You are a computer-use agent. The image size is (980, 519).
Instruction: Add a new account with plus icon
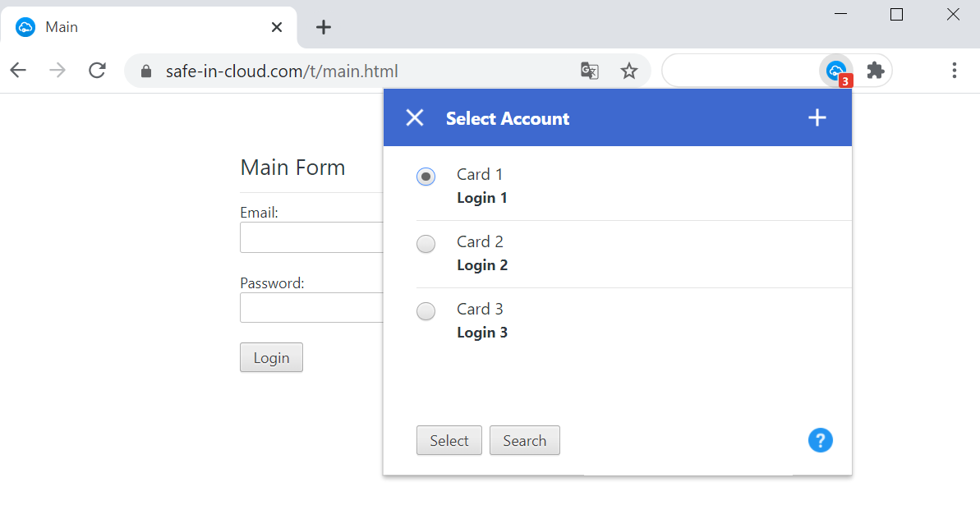(x=817, y=117)
